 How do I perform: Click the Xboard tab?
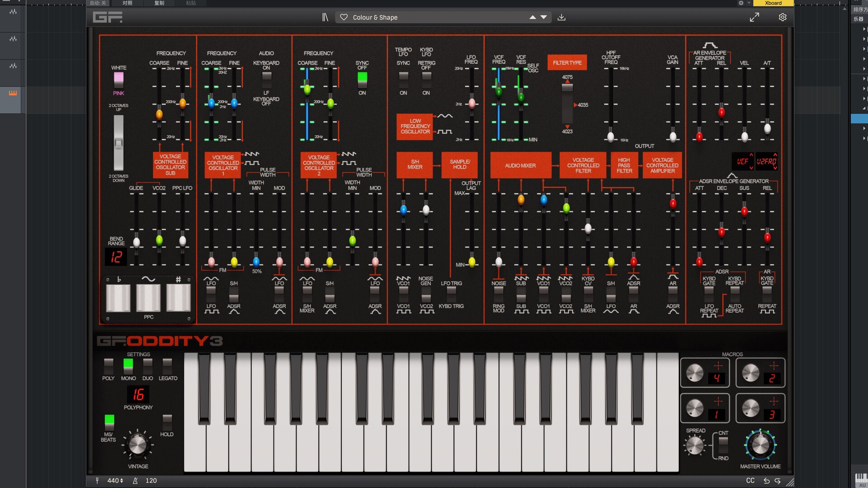773,3
